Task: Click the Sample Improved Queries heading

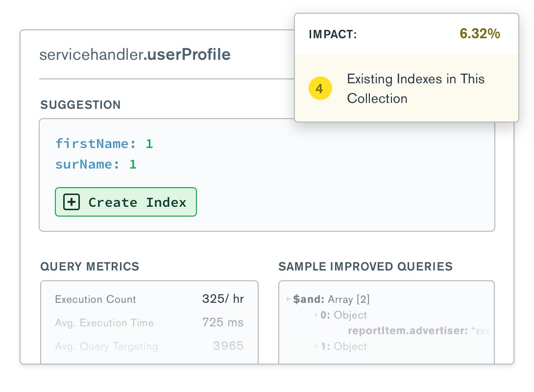Action: pyautogui.click(x=365, y=267)
